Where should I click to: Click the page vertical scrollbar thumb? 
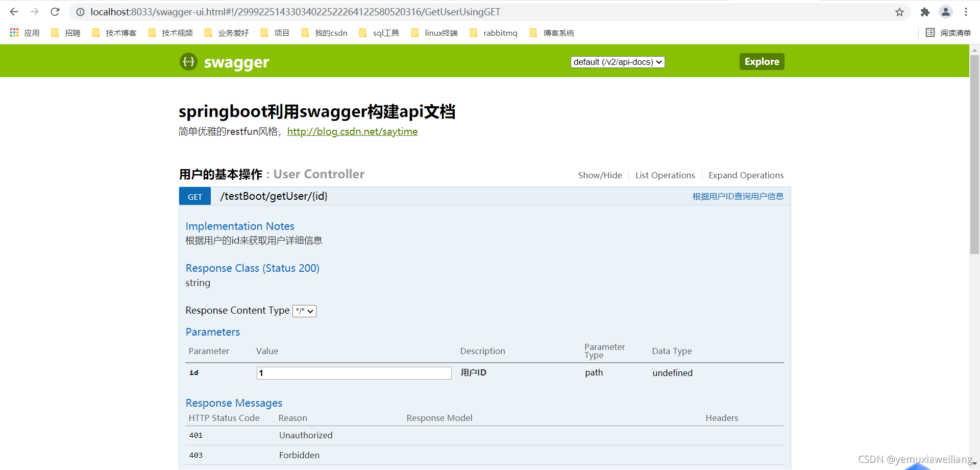[x=974, y=154]
